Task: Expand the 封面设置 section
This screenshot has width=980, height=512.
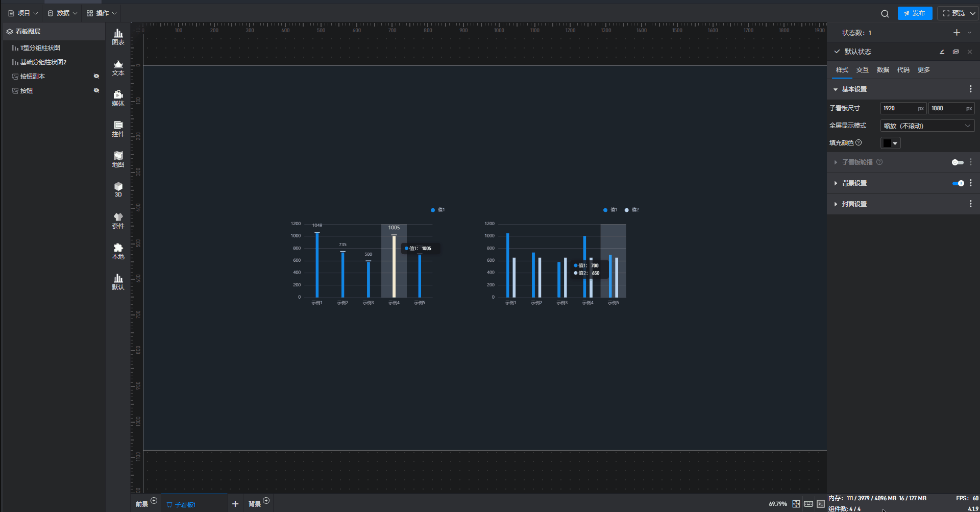Action: (x=836, y=204)
